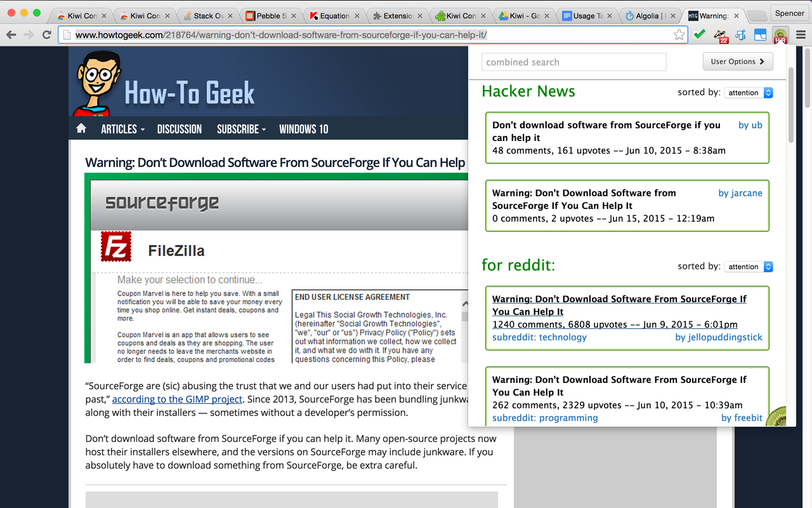Toggle the Kiwi Conversations extension icon

point(780,36)
